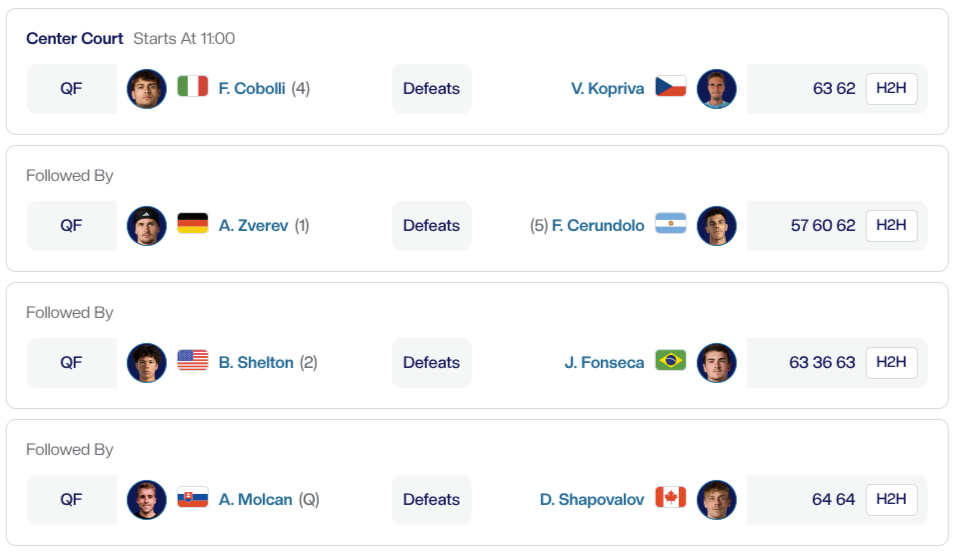
Task: Open J. Fonseca's player headshot
Action: [x=716, y=362]
